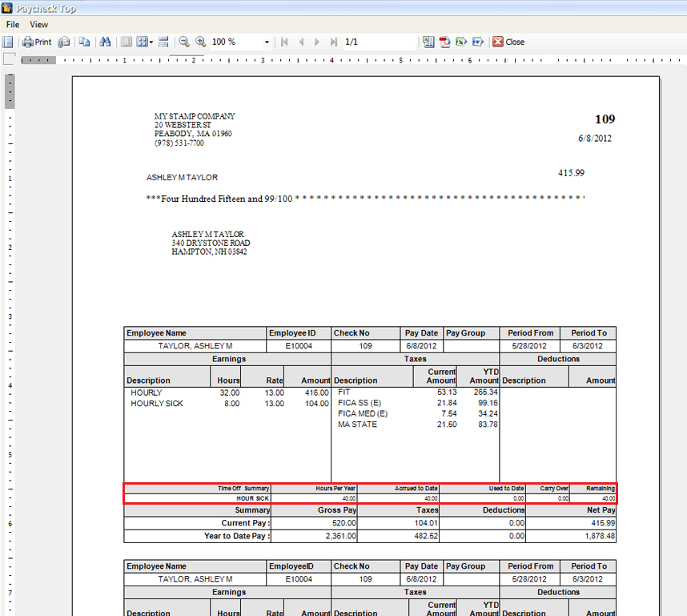Open the multi-page view dropdown arrow
Screen dimensions: 687x616
(151, 42)
